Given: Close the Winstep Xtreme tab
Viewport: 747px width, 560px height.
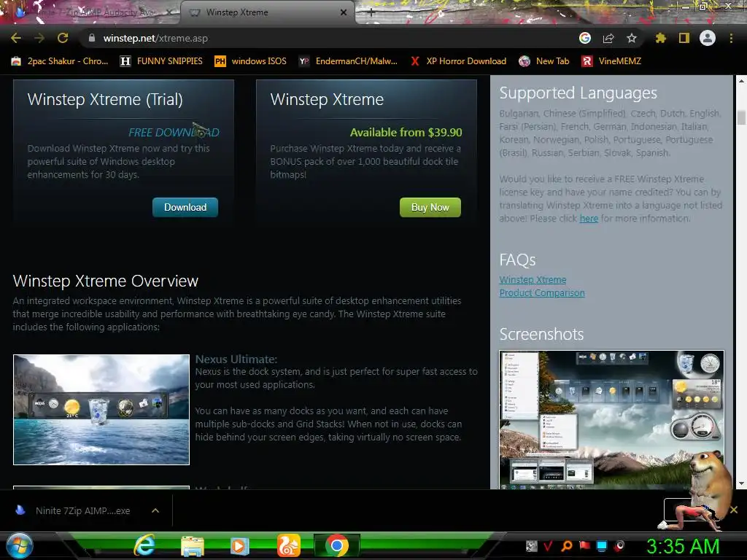Looking at the screenshot, I should pos(344,13).
